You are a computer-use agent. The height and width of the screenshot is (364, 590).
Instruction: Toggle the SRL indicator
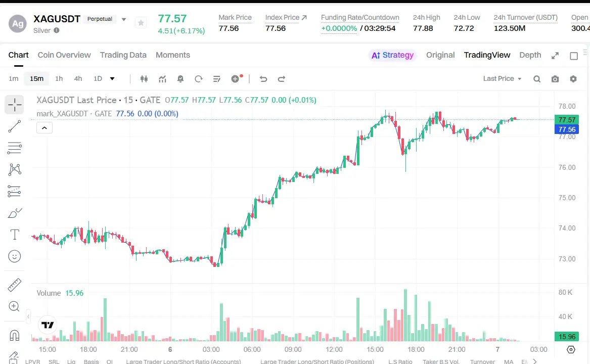pyautogui.click(x=54, y=361)
